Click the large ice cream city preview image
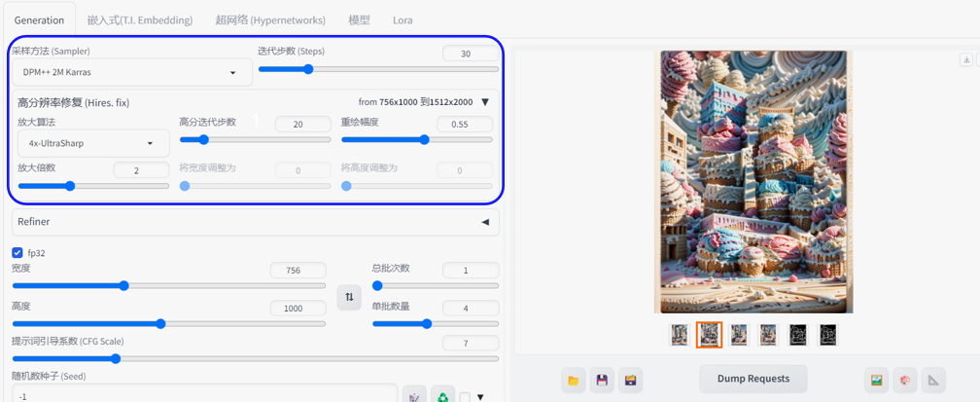 753,182
